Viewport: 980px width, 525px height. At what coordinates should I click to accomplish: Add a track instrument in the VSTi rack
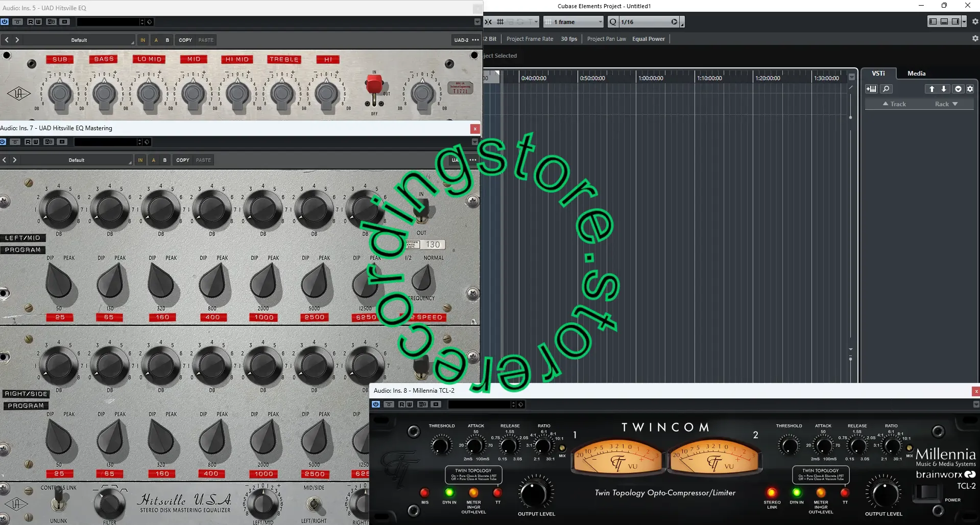click(x=871, y=89)
